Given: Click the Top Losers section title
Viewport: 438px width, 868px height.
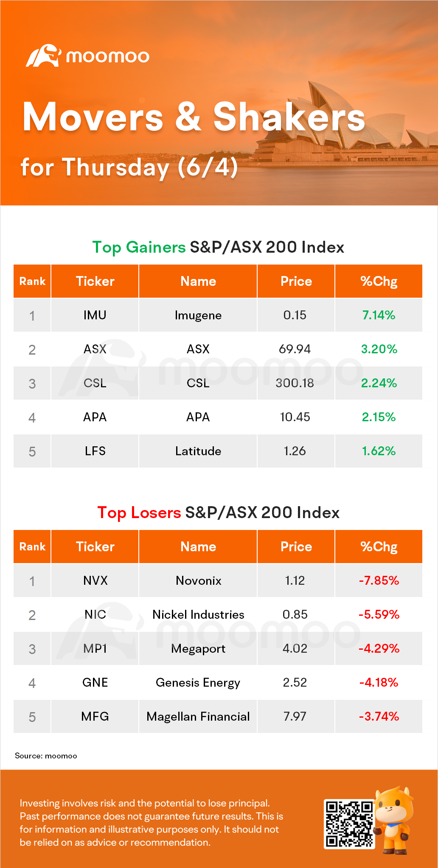Looking at the screenshot, I should click(x=218, y=513).
